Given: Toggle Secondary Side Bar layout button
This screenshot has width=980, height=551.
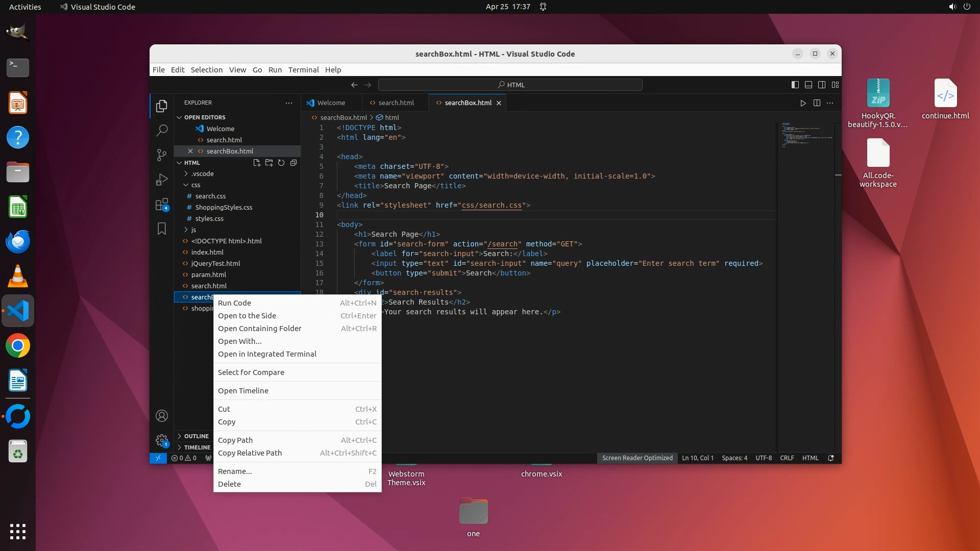Looking at the screenshot, I should tap(822, 85).
